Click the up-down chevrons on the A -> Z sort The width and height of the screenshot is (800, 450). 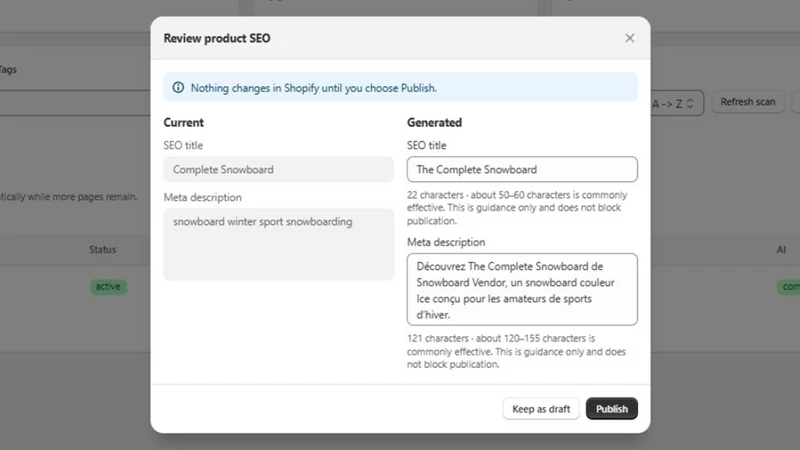tap(690, 104)
